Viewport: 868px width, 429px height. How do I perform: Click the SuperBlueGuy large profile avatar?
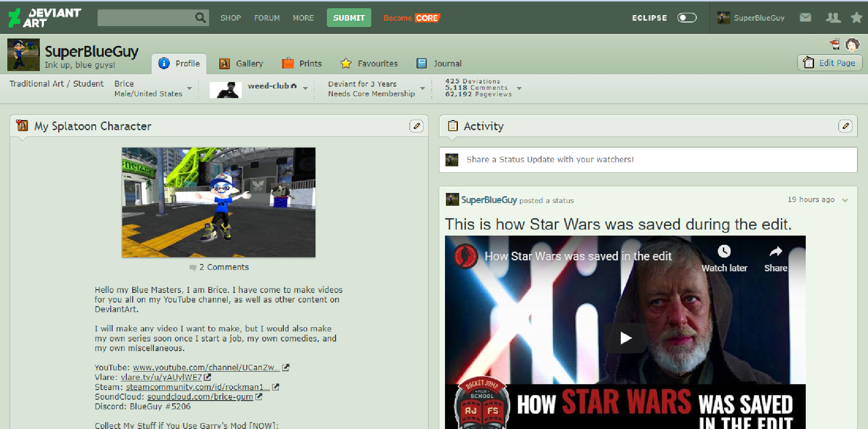pyautogui.click(x=23, y=55)
